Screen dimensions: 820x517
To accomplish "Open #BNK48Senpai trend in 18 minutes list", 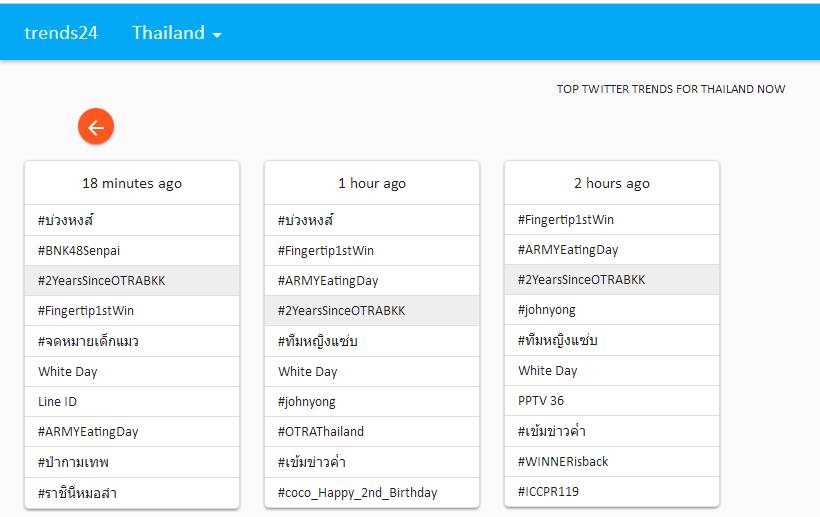I will click(x=79, y=250).
